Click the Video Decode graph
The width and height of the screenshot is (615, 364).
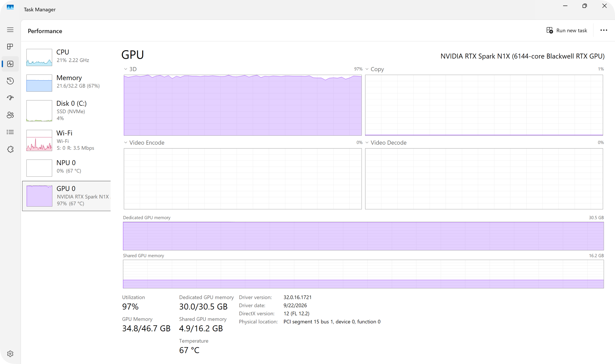[x=484, y=179]
